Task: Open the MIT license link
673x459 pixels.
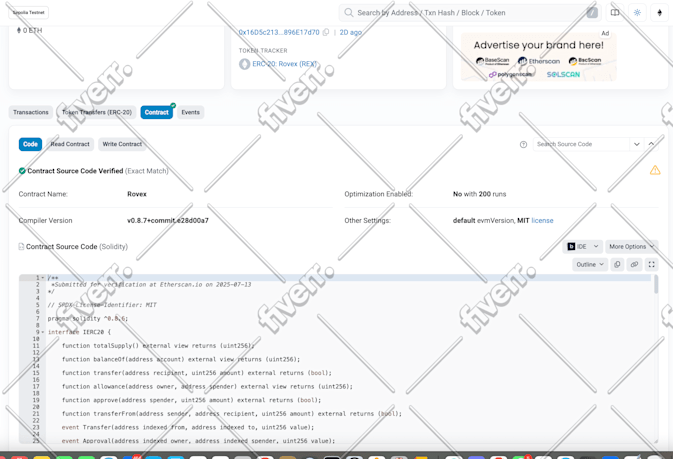Action: click(x=543, y=221)
